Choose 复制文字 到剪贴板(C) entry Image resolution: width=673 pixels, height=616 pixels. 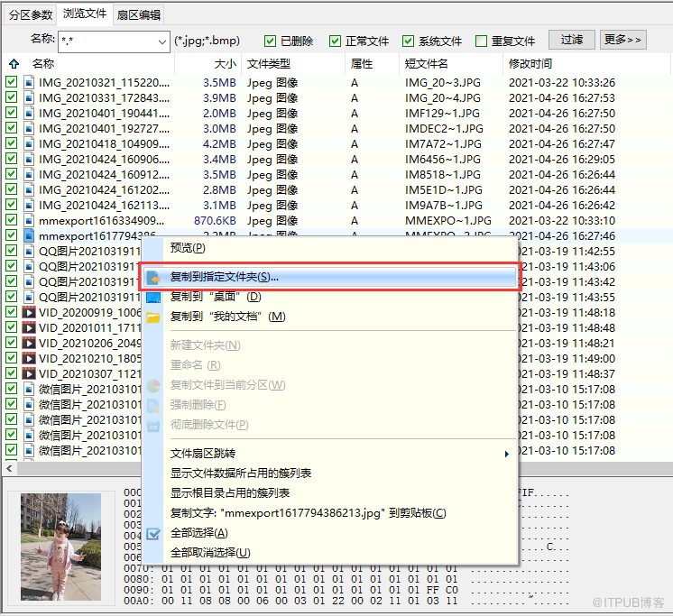[x=309, y=513]
